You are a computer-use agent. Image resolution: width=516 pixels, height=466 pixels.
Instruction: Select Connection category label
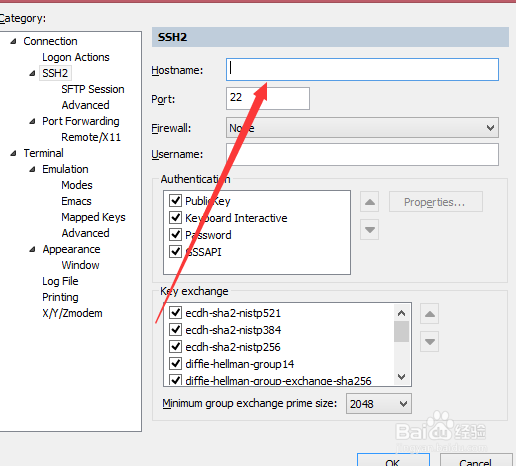(x=50, y=41)
